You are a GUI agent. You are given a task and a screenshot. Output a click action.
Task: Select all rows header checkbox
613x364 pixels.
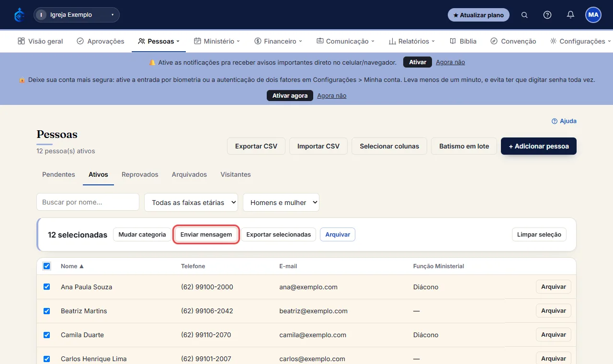pyautogui.click(x=46, y=266)
